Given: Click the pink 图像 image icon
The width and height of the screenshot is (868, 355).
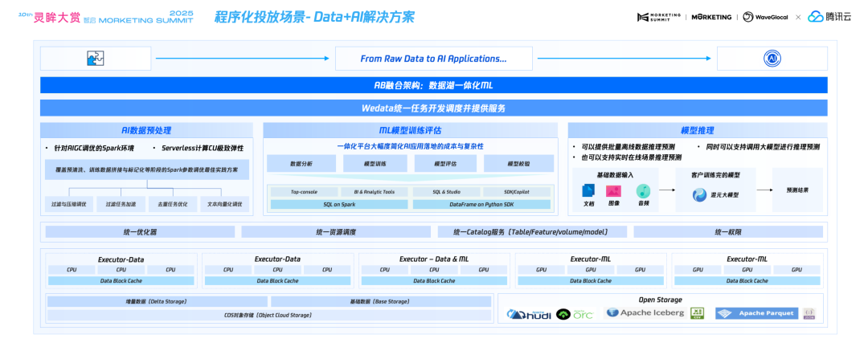Looking at the screenshot, I should pos(613,190).
